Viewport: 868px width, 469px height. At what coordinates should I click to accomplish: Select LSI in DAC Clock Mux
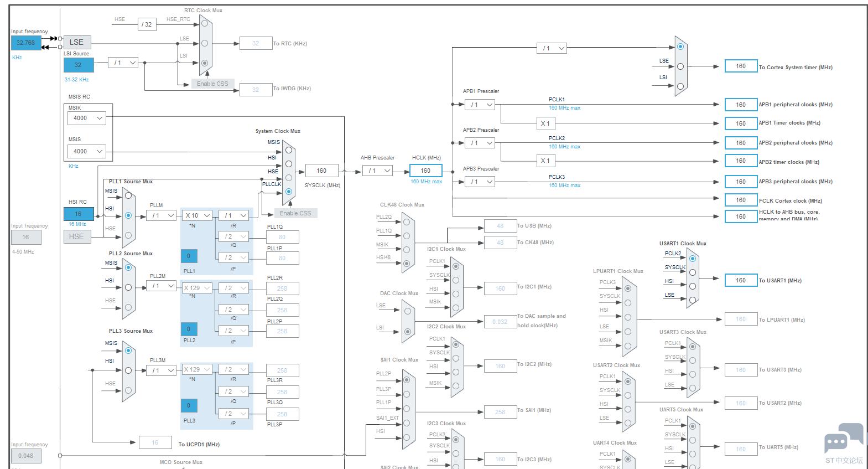(x=408, y=332)
